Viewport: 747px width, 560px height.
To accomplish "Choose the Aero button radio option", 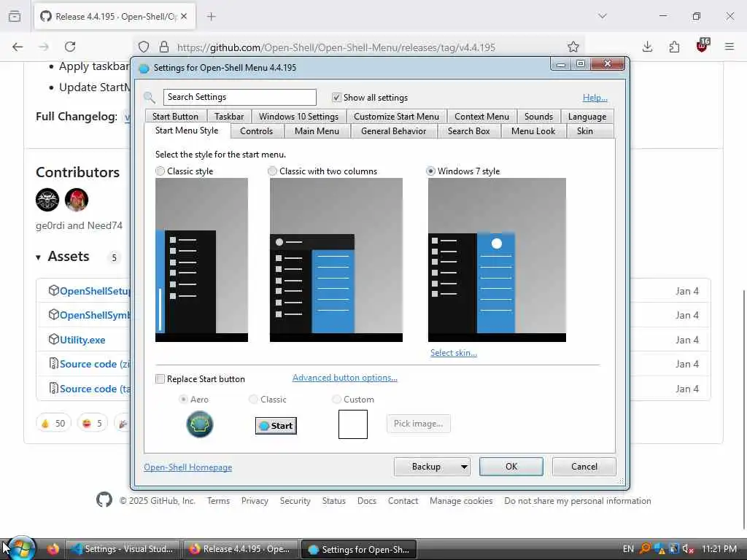I will pyautogui.click(x=183, y=399).
